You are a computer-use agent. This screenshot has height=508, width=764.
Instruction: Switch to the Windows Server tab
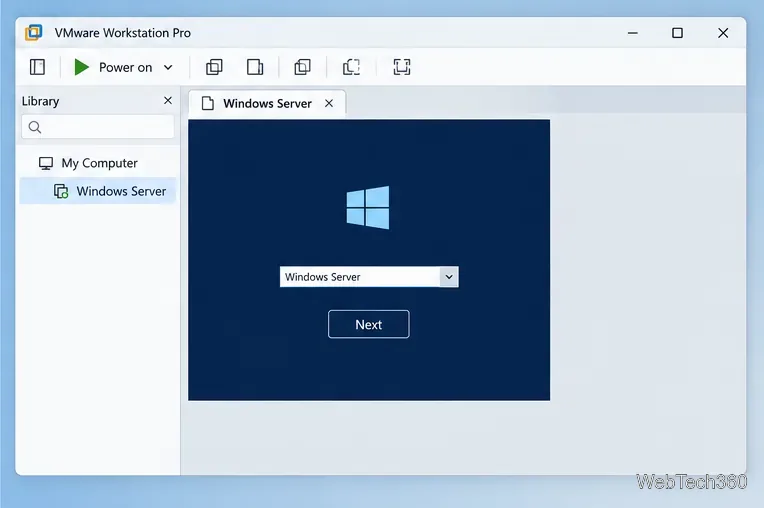tap(267, 103)
